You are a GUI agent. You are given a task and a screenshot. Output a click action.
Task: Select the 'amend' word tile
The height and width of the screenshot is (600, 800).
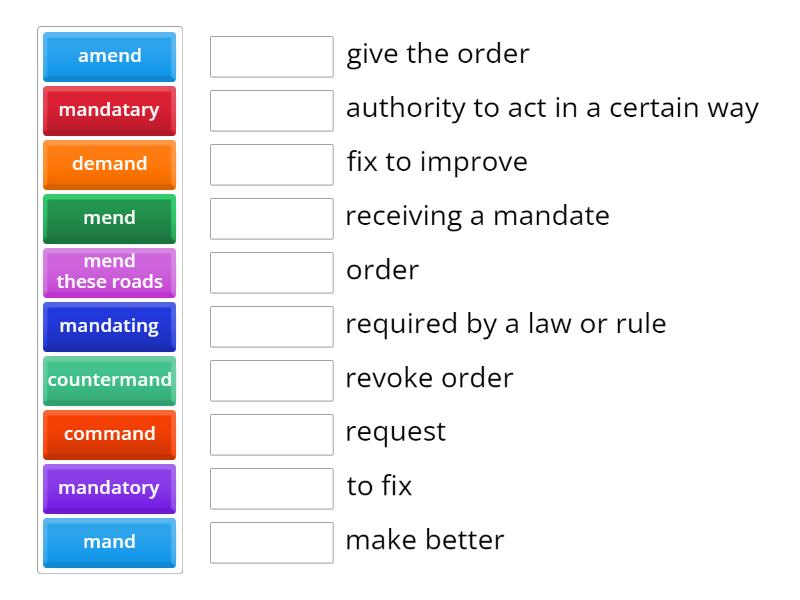coord(109,57)
